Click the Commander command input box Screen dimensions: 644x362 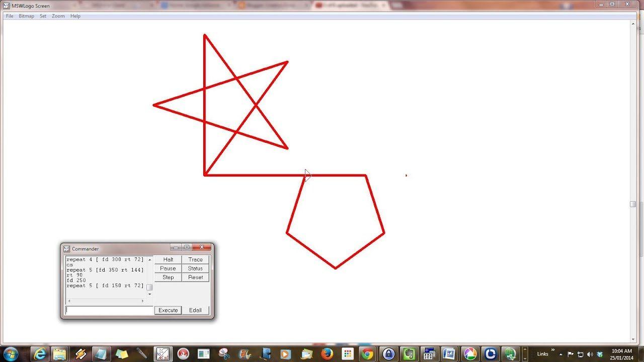[109, 310]
